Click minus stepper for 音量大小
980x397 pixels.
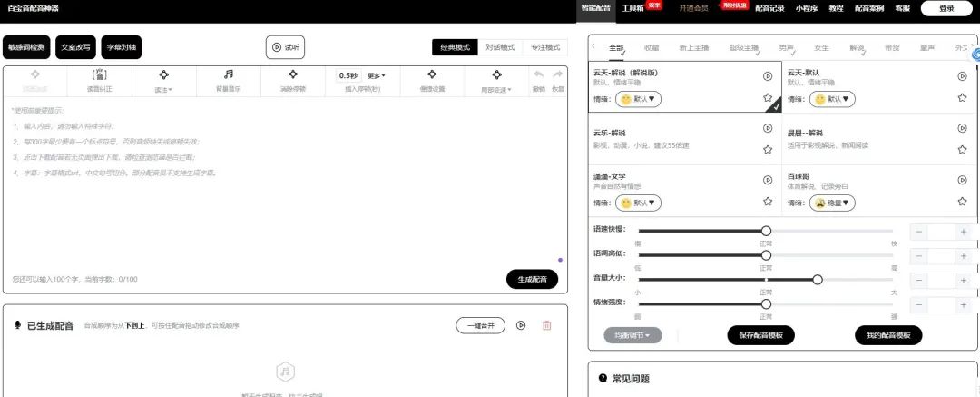(x=918, y=281)
